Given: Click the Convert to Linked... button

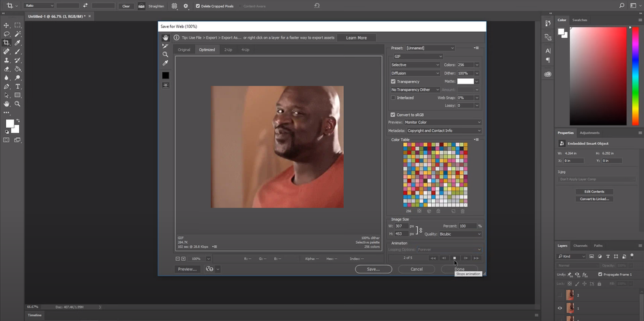Looking at the screenshot, I should coord(594,199).
